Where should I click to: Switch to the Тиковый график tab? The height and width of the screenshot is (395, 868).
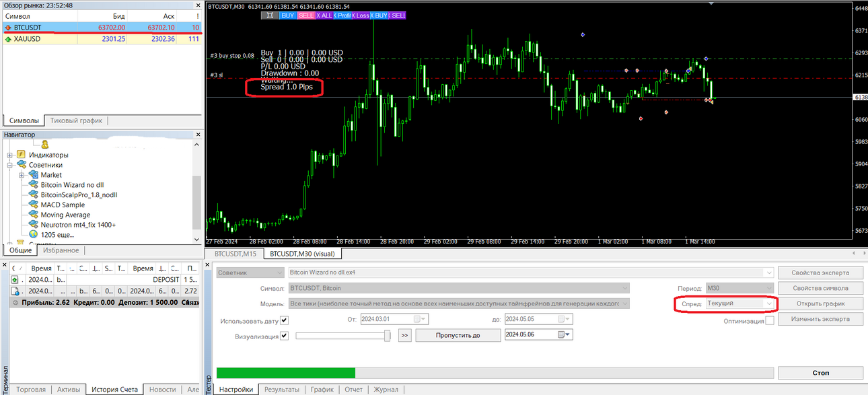[x=76, y=120]
